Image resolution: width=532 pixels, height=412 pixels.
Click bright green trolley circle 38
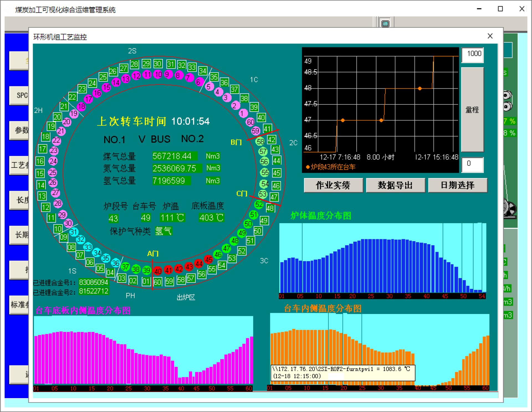[x=136, y=269]
